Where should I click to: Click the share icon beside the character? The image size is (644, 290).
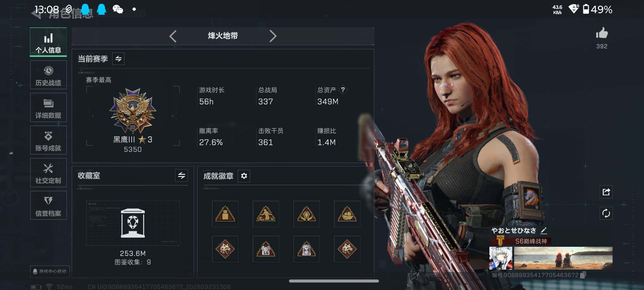tap(606, 192)
